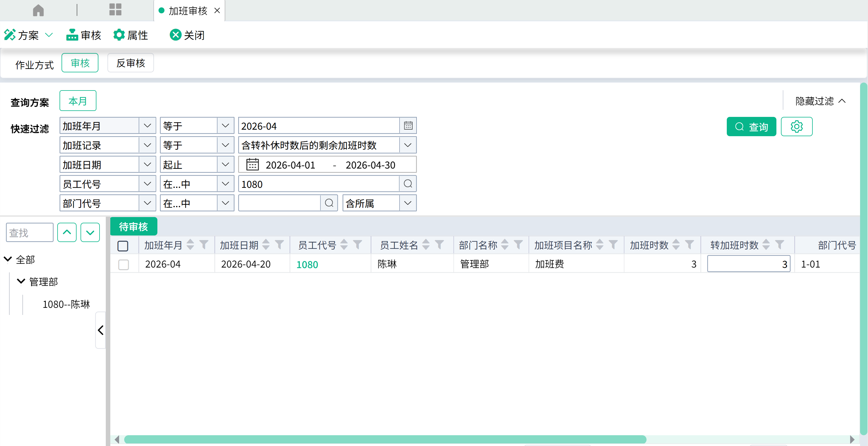Open filter settings gear next to 查询
Screen dimensions: 868x446
(x=797, y=127)
